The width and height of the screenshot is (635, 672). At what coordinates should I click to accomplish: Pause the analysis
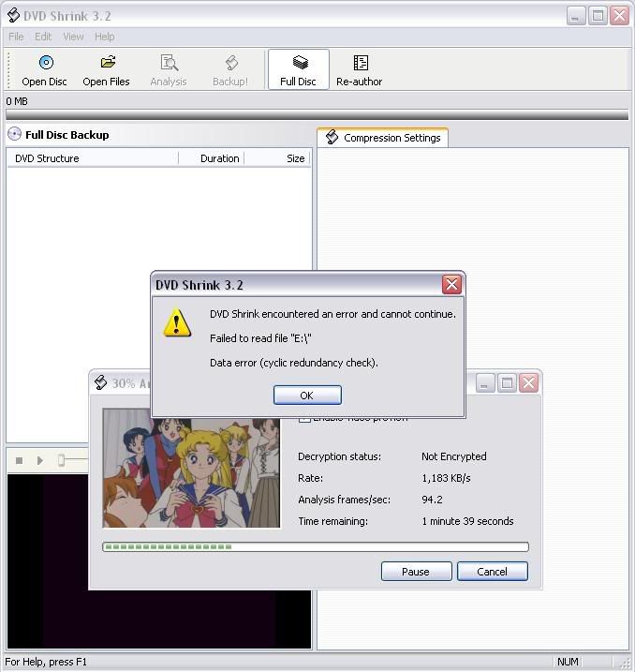tap(416, 572)
